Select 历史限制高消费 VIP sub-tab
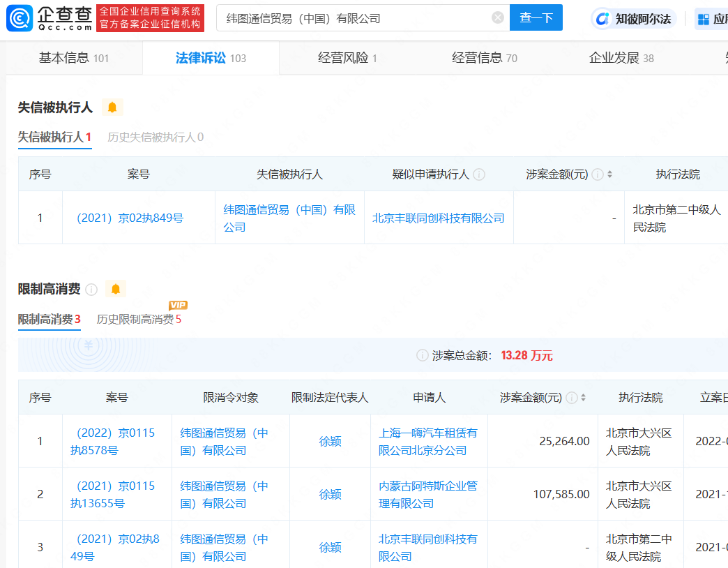The height and width of the screenshot is (568, 728). tap(139, 320)
